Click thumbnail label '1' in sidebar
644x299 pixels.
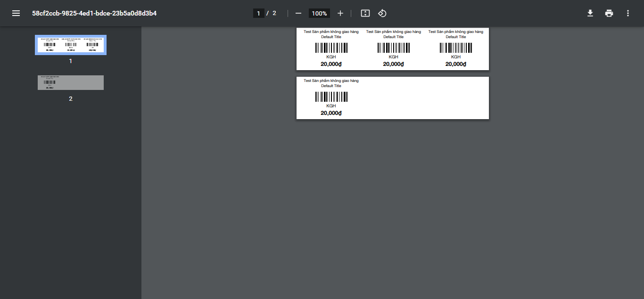pyautogui.click(x=71, y=61)
